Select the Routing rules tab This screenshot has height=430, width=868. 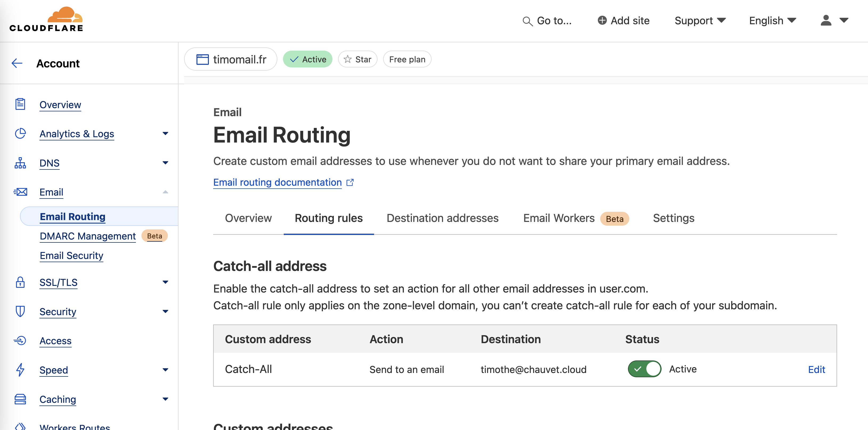(328, 218)
